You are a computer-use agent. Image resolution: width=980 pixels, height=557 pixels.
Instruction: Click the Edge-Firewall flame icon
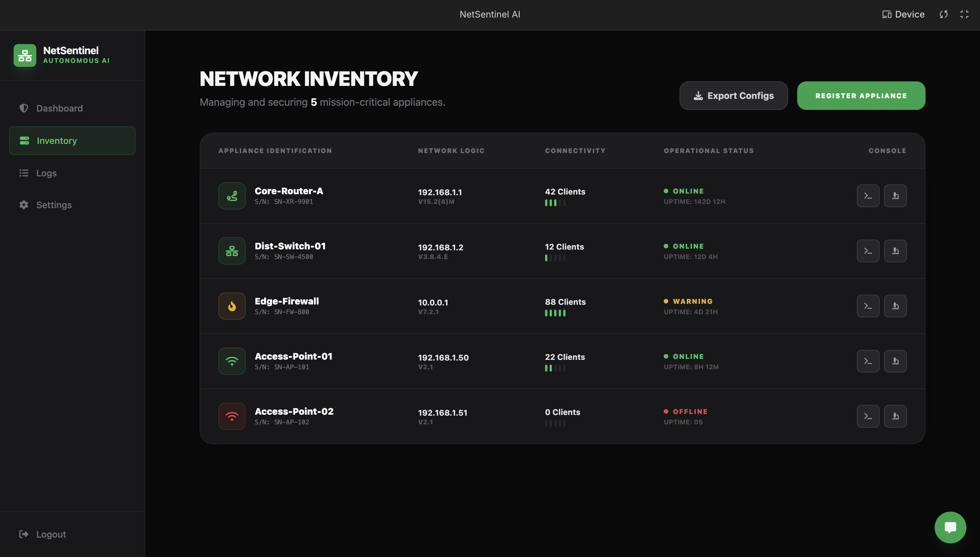232,306
